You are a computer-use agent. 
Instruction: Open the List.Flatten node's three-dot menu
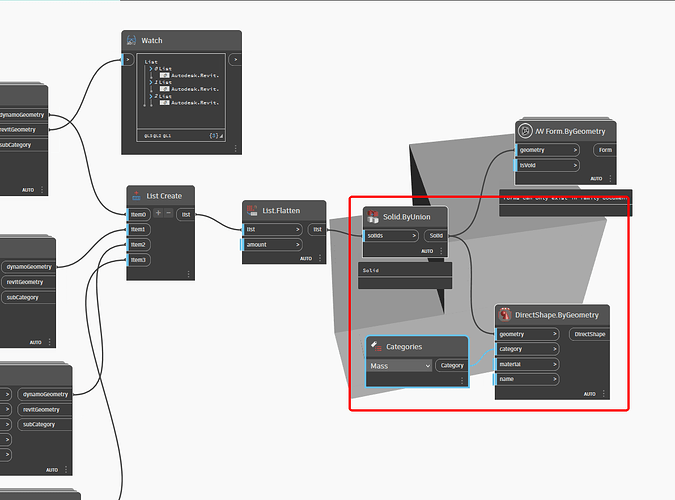click(x=320, y=258)
